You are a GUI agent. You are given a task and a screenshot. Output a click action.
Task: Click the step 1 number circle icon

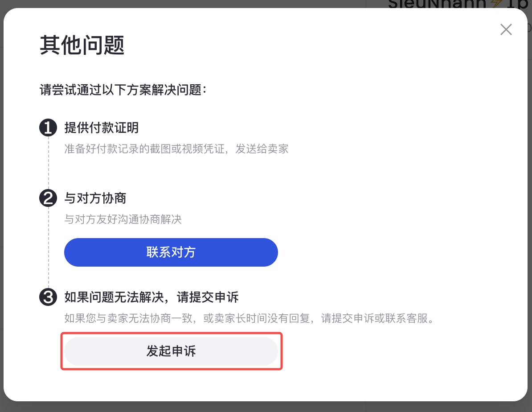[x=48, y=128]
